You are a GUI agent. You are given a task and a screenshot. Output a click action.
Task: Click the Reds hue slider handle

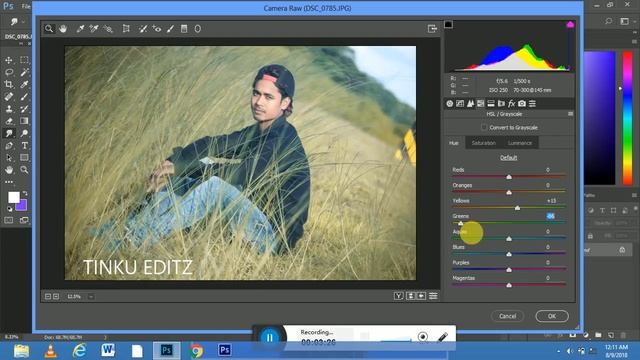tap(509, 177)
